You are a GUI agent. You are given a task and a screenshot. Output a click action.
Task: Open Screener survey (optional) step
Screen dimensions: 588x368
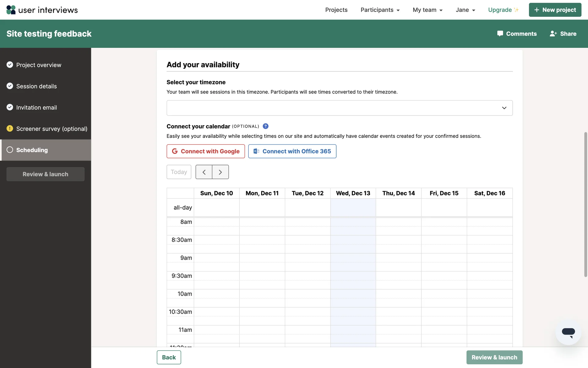51,129
